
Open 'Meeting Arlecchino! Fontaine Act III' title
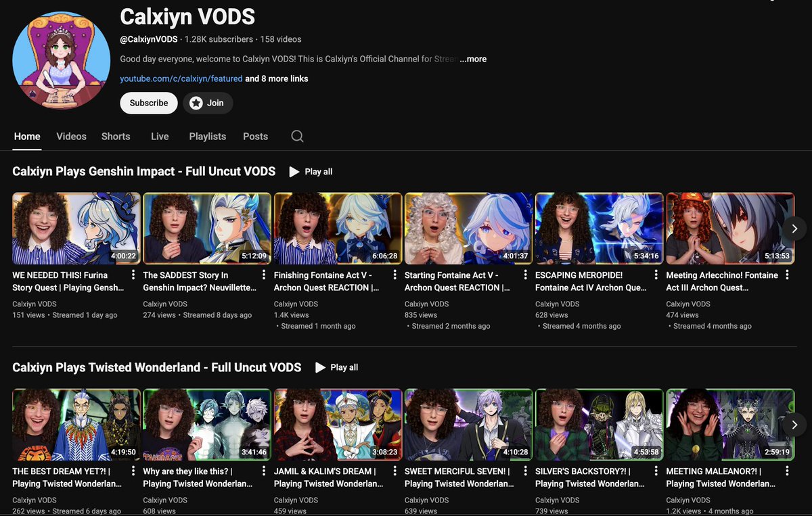pyautogui.click(x=722, y=281)
